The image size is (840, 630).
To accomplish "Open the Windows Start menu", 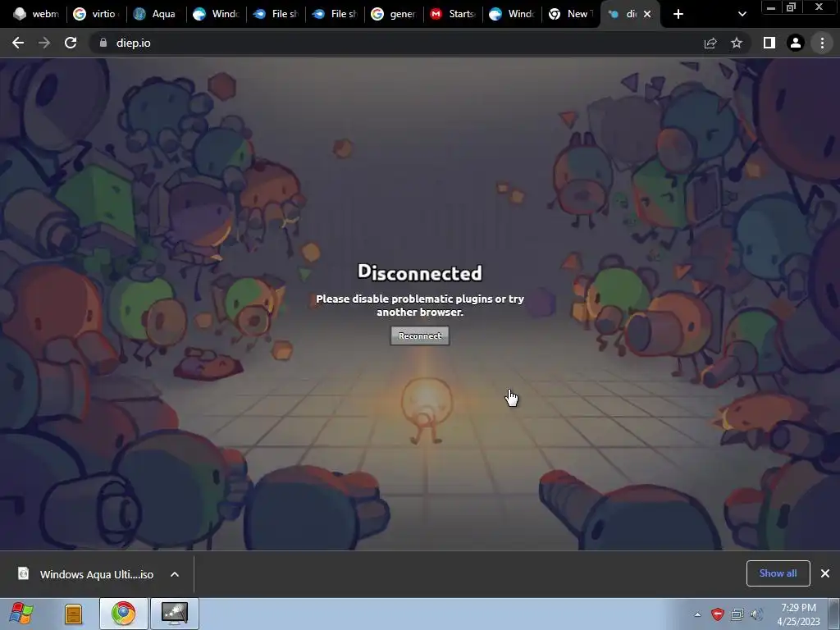I will 21,614.
